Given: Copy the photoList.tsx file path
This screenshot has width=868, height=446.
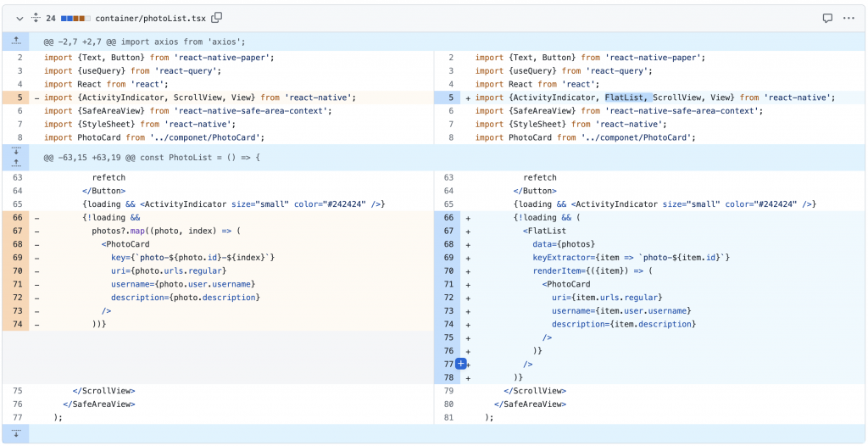Looking at the screenshot, I should tap(217, 18).
